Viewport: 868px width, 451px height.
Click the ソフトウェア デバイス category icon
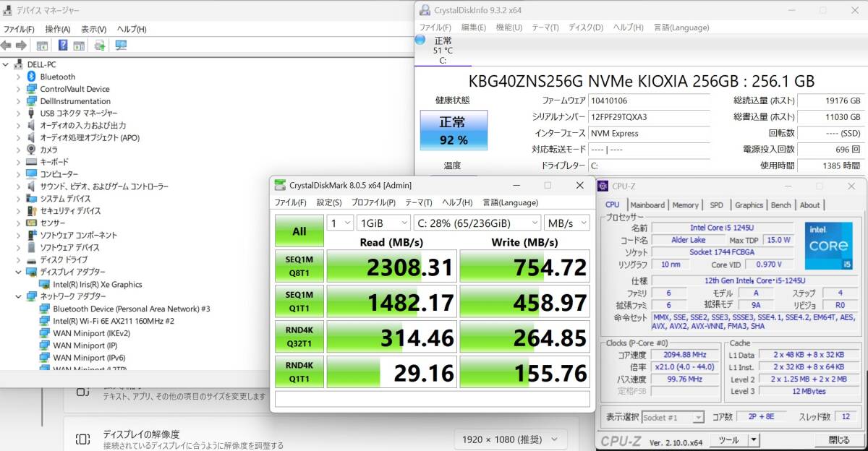[x=32, y=247]
